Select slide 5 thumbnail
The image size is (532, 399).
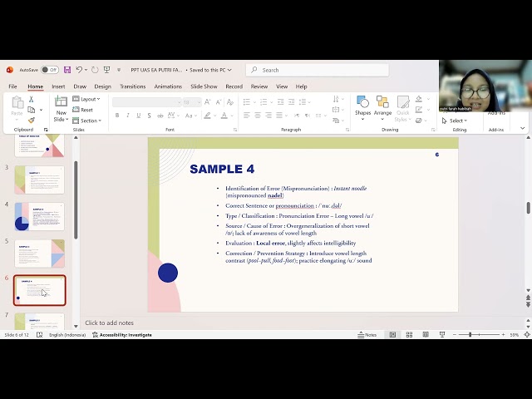coord(39,254)
